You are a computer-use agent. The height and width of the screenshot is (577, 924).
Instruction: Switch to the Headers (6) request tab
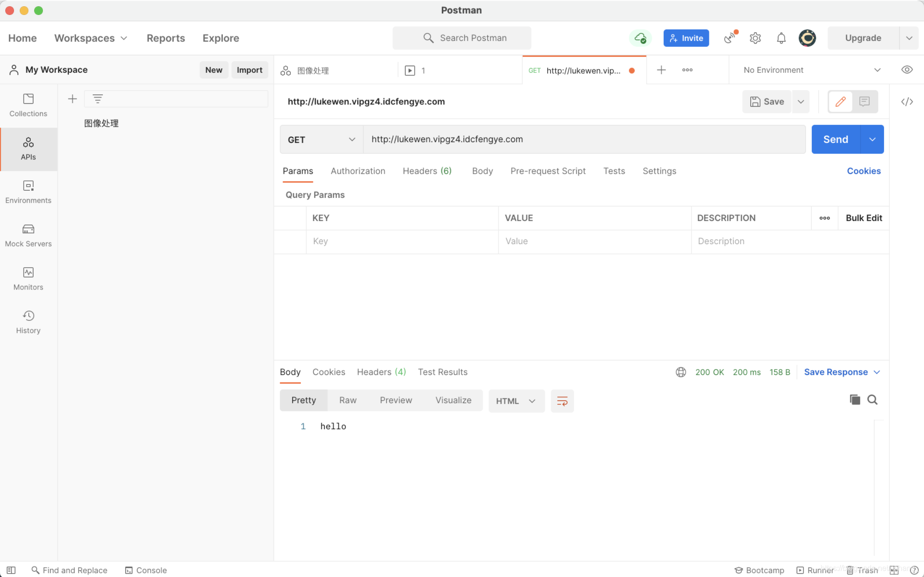(427, 171)
